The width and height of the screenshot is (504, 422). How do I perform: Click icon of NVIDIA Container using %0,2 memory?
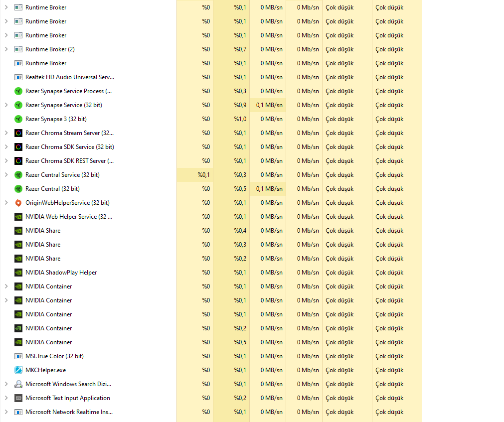[x=18, y=328]
